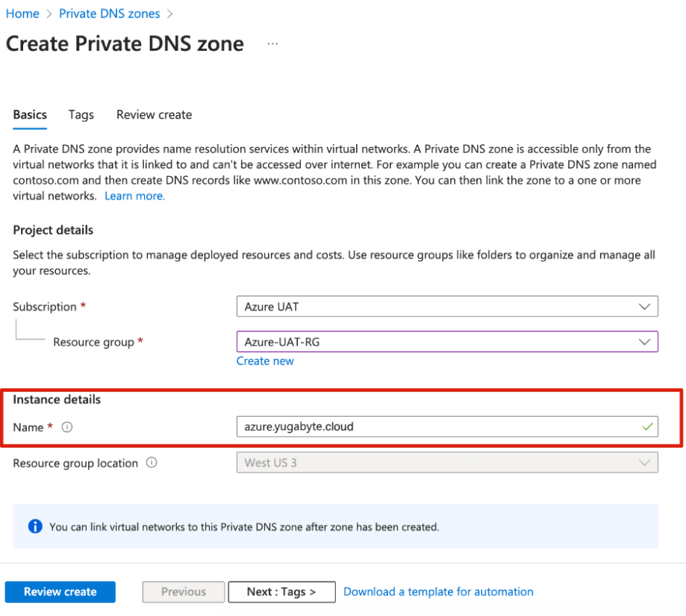Navigate to Private DNS zones breadcrumb
The width and height of the screenshot is (686, 616).
pyautogui.click(x=109, y=13)
